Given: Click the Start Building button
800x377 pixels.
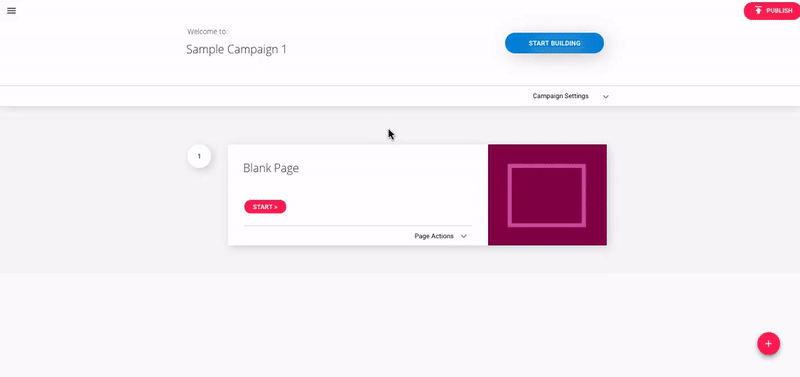Looking at the screenshot, I should pyautogui.click(x=554, y=43).
